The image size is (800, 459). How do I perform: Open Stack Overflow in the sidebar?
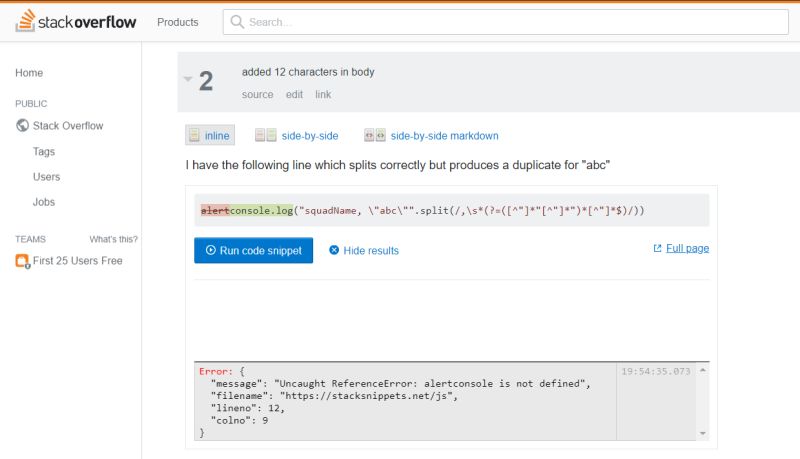pos(68,125)
